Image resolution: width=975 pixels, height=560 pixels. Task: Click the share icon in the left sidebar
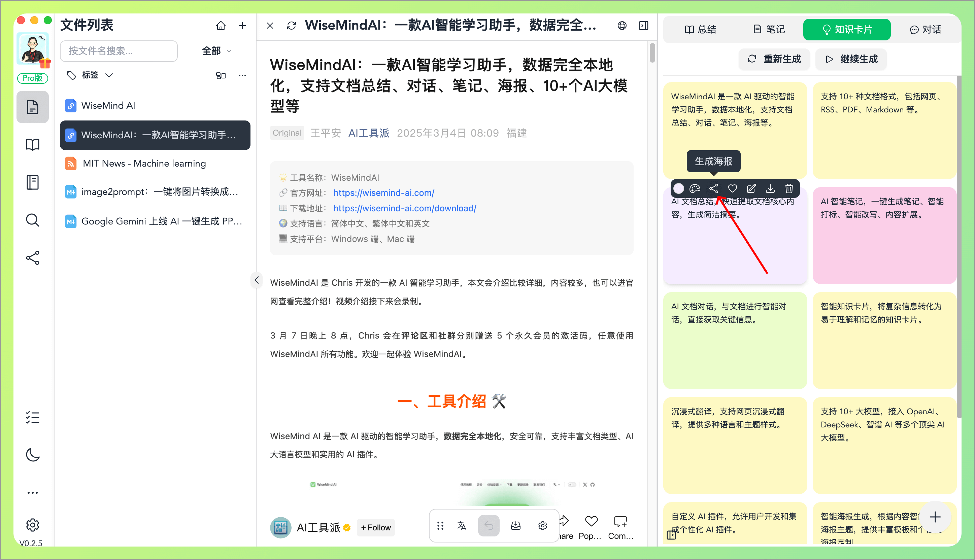pos(32,258)
